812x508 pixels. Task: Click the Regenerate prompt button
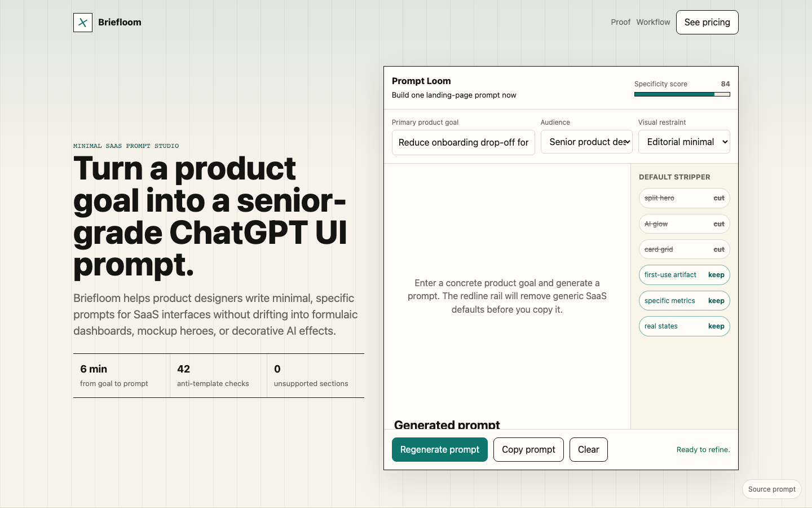coord(440,450)
